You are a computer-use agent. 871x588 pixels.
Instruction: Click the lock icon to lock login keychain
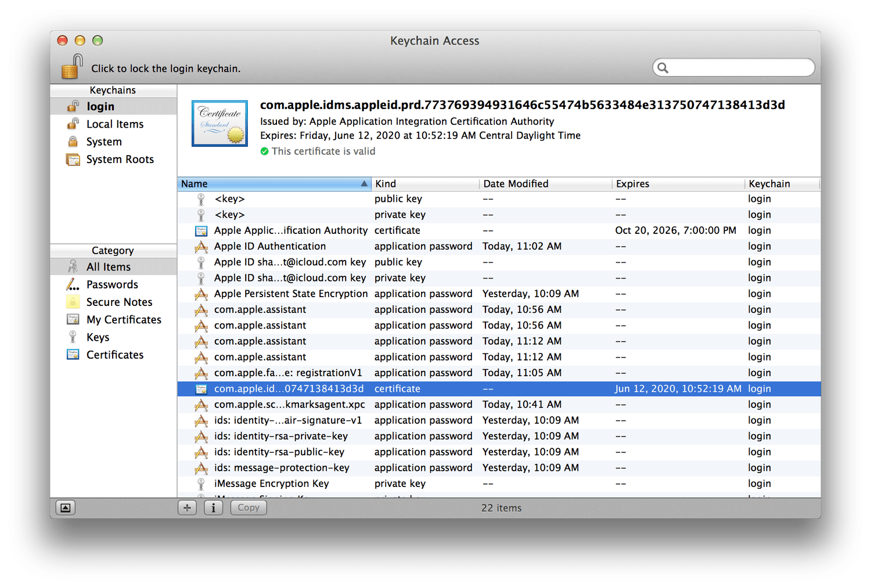tap(72, 67)
